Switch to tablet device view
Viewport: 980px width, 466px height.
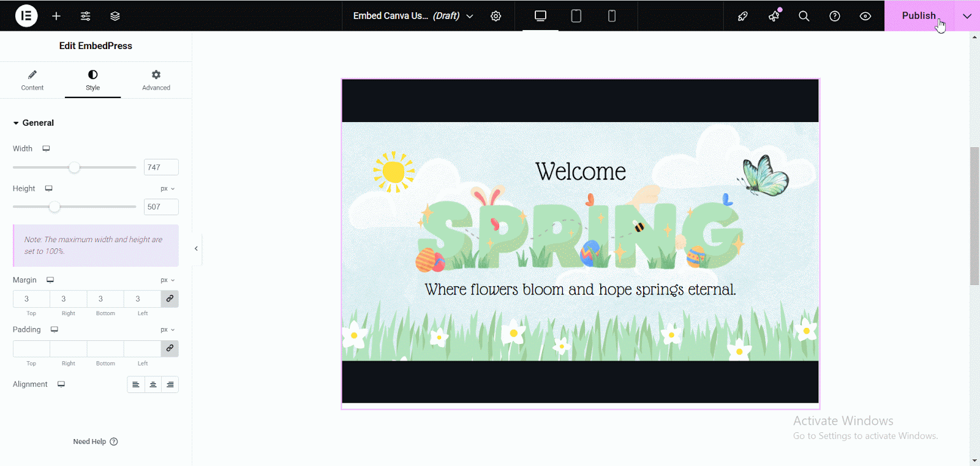576,16
